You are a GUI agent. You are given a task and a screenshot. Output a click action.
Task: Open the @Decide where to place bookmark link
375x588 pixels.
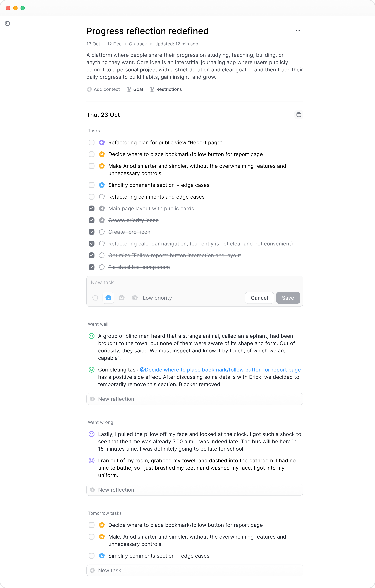pos(220,370)
